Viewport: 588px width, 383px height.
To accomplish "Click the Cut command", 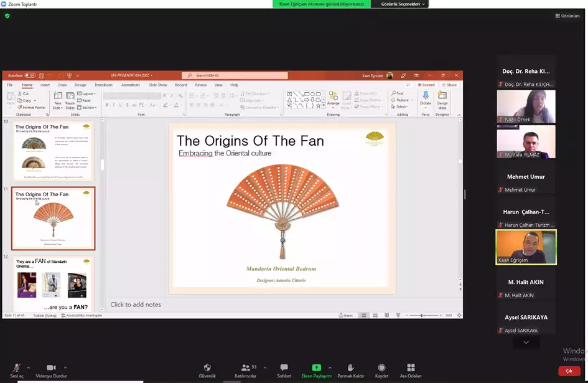I will point(23,93).
